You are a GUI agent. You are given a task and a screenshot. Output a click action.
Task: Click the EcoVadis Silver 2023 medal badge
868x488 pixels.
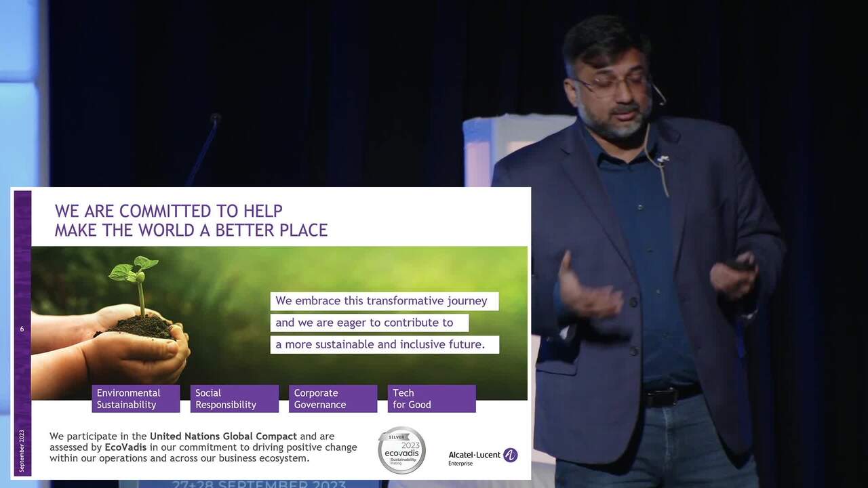[x=401, y=450]
